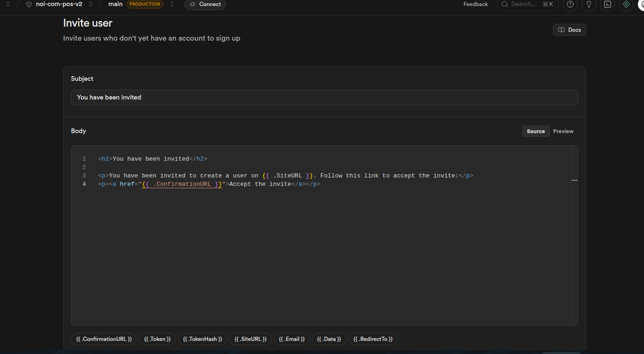Expand the organization switcher chevrons
Image resolution: width=644 pixels, height=354 pixels.
point(8,4)
